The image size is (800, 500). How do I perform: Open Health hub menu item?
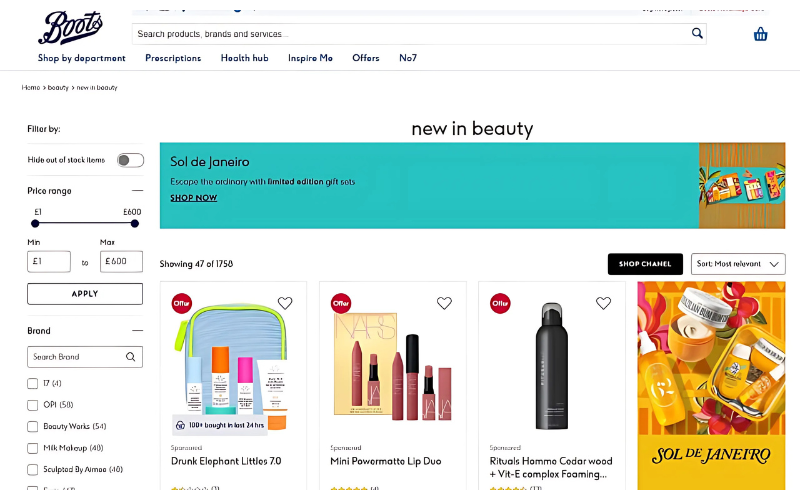244,58
